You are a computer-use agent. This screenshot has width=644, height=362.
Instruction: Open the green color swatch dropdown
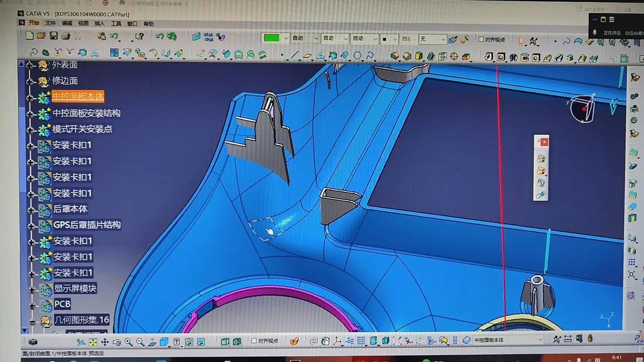click(276, 38)
